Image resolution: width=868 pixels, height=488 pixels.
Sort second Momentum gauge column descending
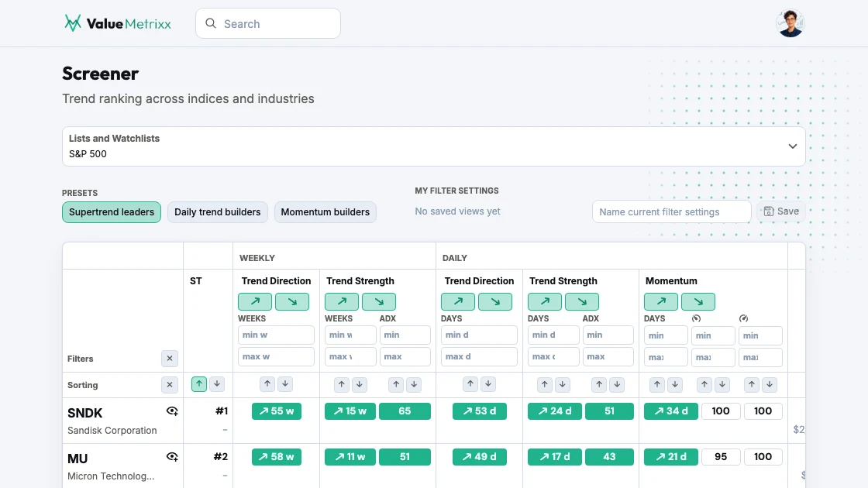coord(770,384)
